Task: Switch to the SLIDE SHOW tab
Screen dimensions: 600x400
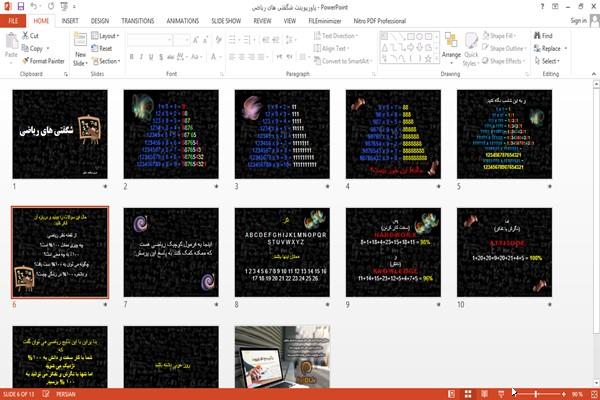Action: (x=226, y=21)
